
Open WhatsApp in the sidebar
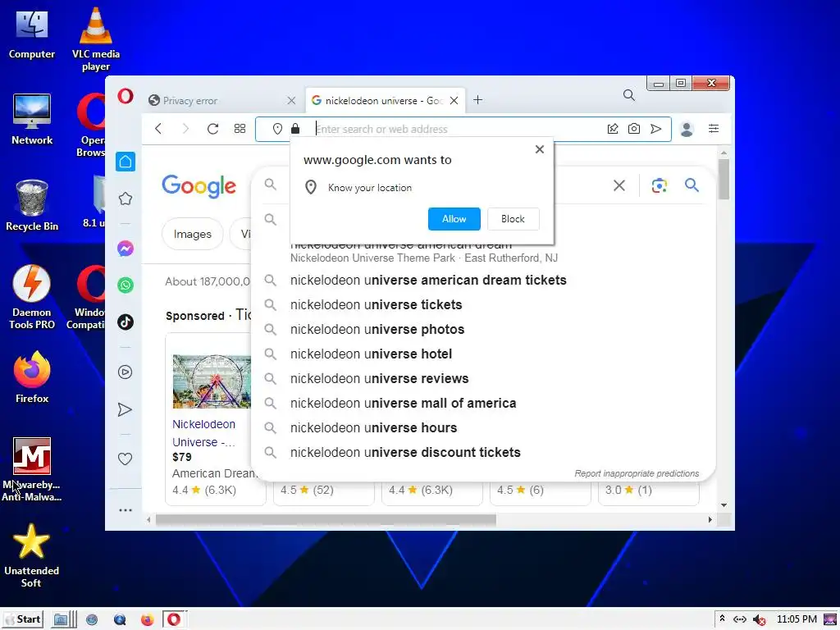126,285
